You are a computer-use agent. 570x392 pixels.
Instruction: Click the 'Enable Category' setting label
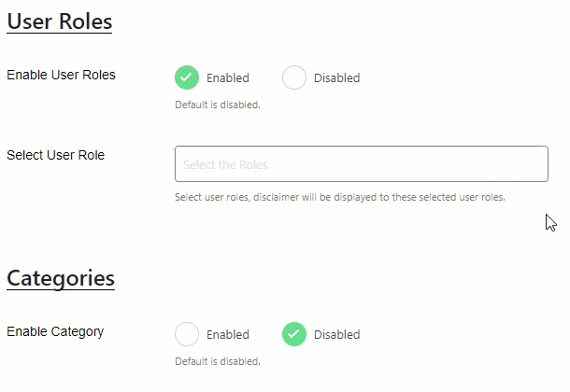tap(55, 331)
